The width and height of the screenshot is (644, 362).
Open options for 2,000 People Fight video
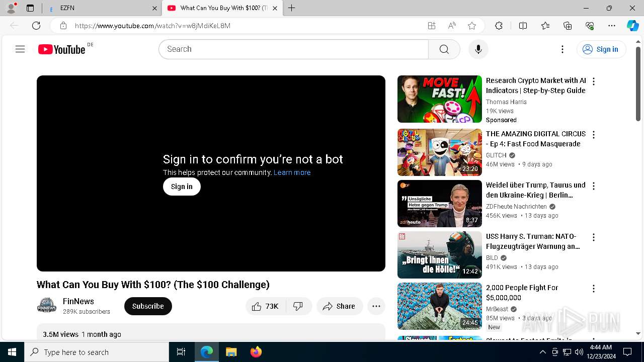tap(594, 289)
